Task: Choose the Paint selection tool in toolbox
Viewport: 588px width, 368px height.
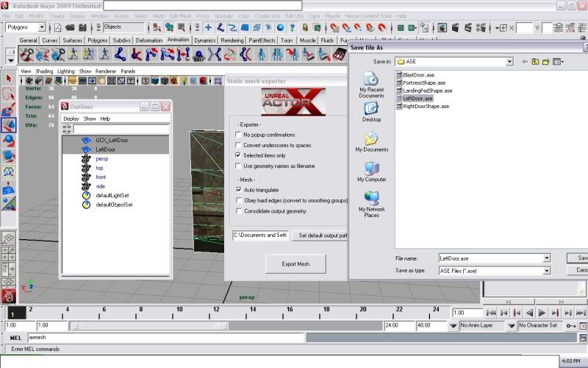Action: pos(9,109)
